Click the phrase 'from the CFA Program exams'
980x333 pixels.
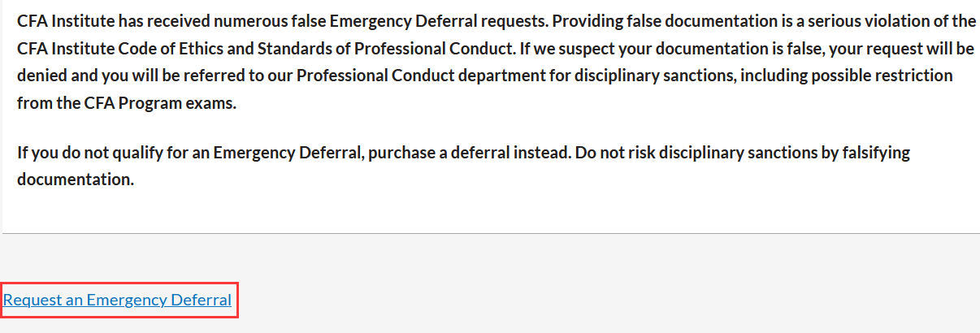(x=126, y=104)
